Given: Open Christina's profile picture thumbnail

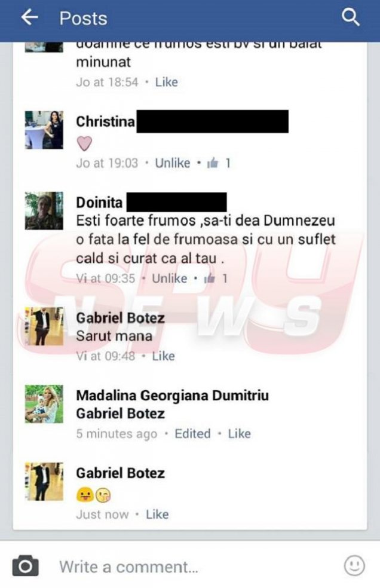Looking at the screenshot, I should click(44, 130).
